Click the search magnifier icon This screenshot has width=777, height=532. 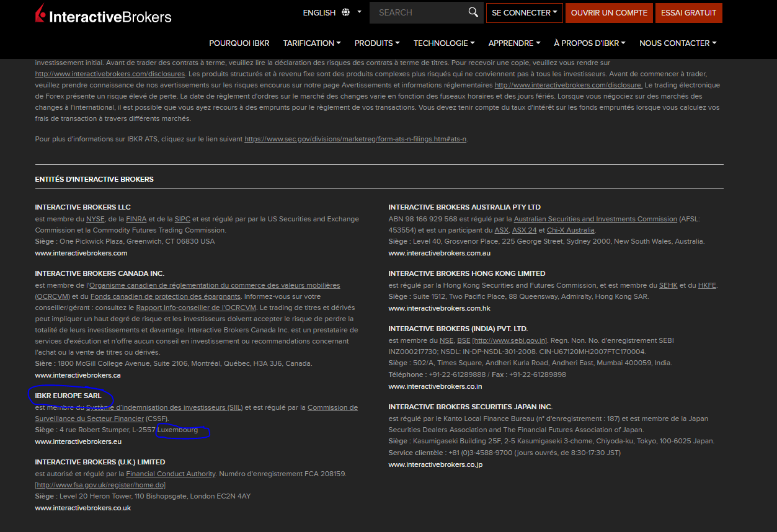pos(473,12)
